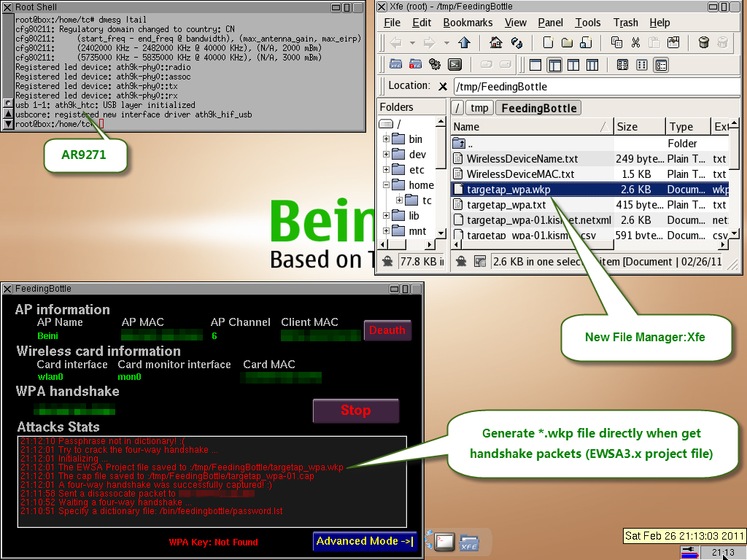
Task: Select the WirelessDeviceName.txt file
Action: tap(522, 159)
